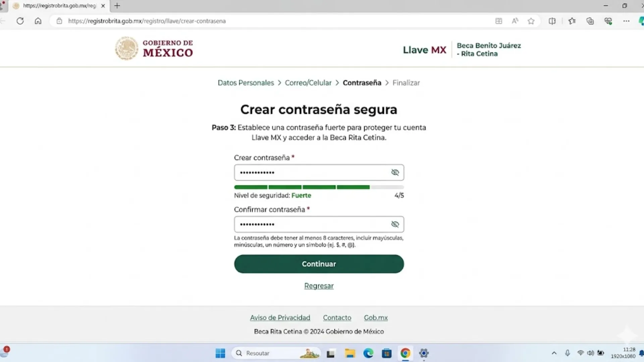Open the Aviso de Privacidad link
This screenshot has width=644, height=362.
click(280, 318)
